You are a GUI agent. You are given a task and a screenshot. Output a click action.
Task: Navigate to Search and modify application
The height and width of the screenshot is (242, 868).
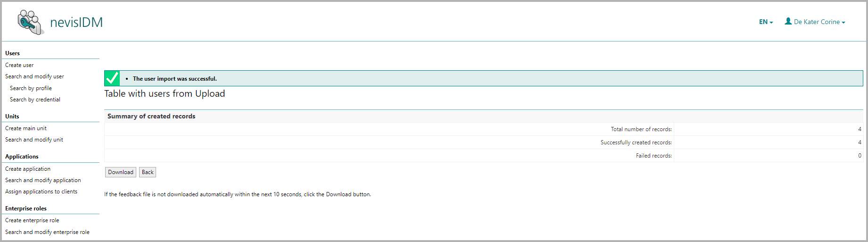coord(43,180)
